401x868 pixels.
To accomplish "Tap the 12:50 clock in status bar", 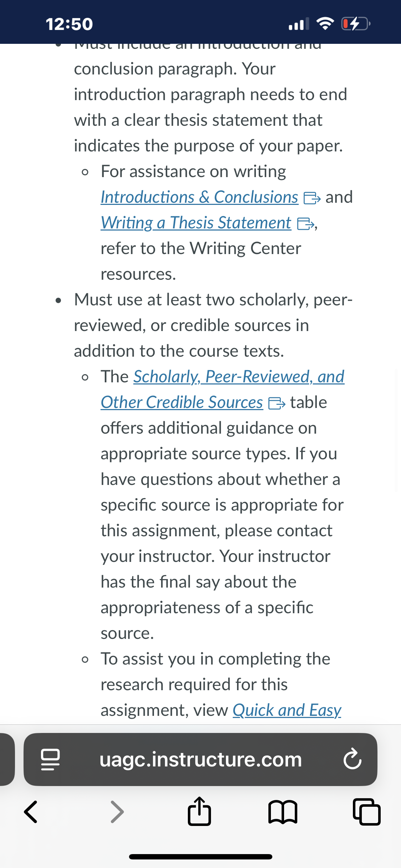I will pyautogui.click(x=69, y=24).
